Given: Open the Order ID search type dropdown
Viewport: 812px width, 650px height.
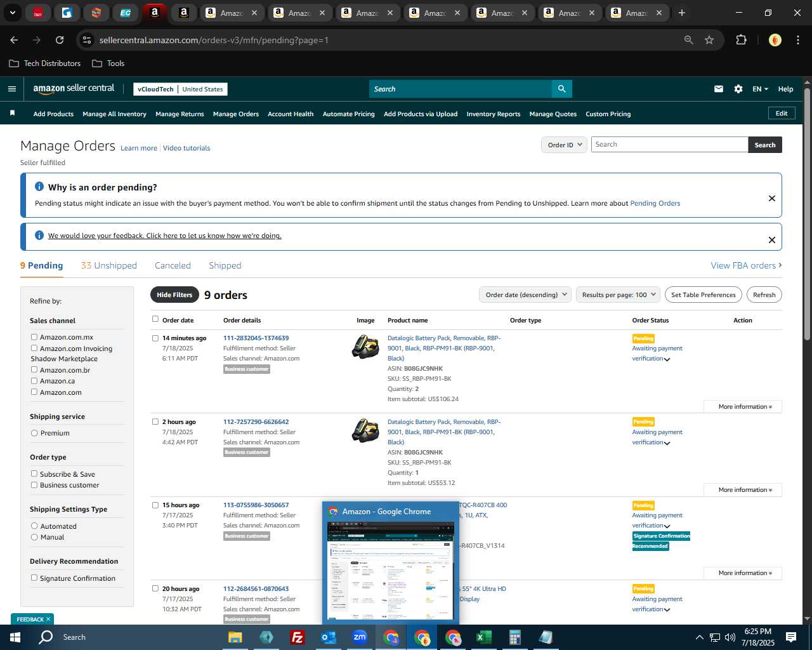Looking at the screenshot, I should [565, 145].
